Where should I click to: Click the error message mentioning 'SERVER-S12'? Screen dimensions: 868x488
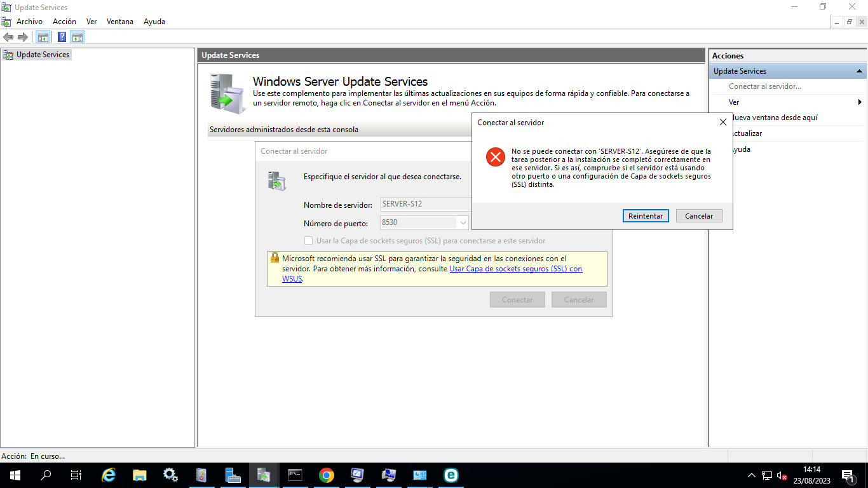click(611, 168)
